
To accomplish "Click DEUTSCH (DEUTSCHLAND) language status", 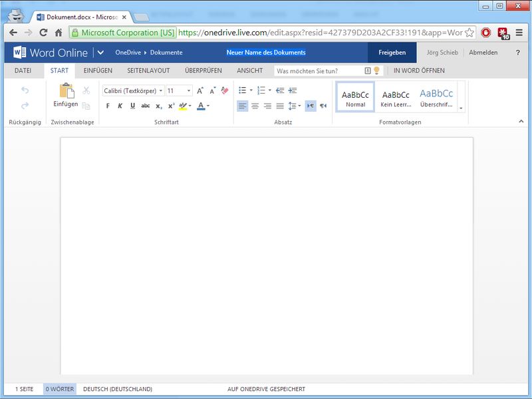I will (x=118, y=389).
